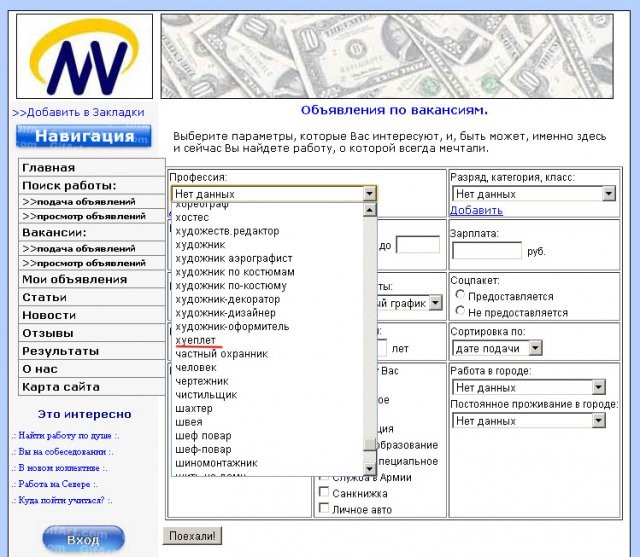Open О нас menu item
This screenshot has width=640, height=557.
point(92,369)
